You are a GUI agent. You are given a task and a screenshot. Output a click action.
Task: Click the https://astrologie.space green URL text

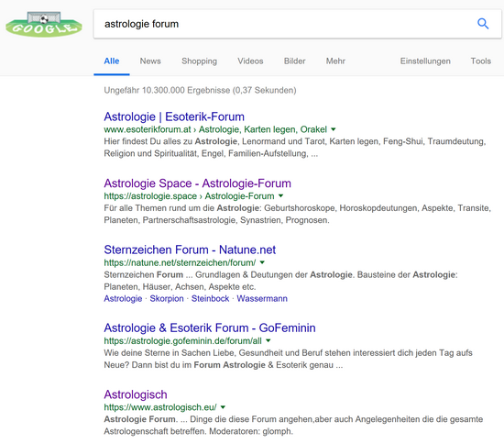150,196
